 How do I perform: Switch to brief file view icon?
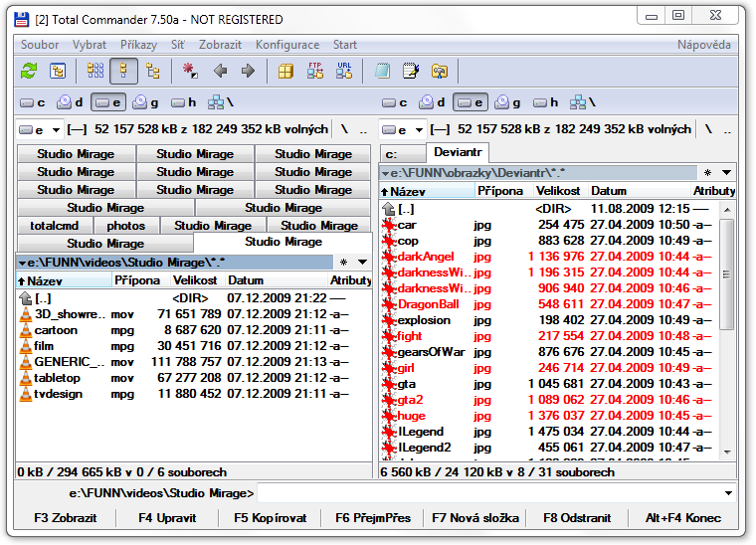point(94,71)
